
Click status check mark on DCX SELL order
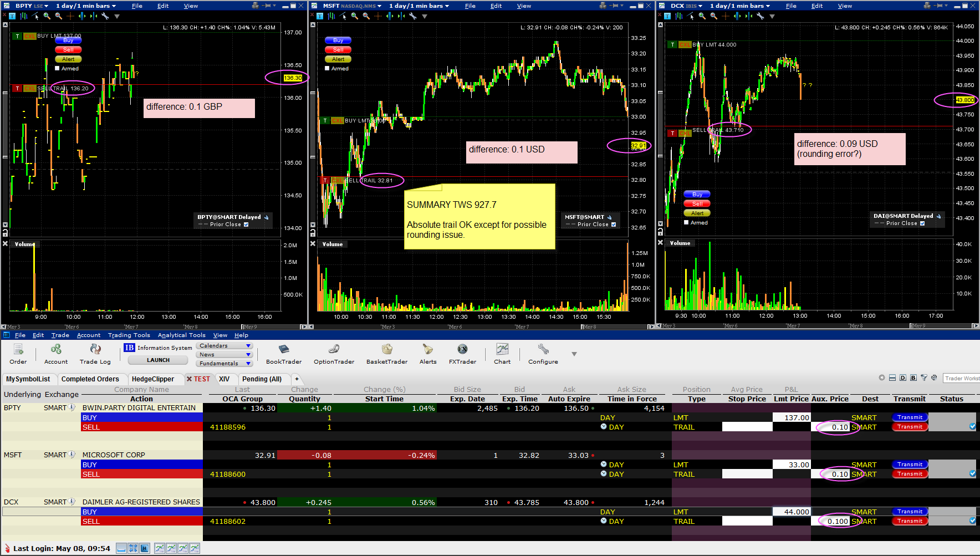pyautogui.click(x=972, y=521)
